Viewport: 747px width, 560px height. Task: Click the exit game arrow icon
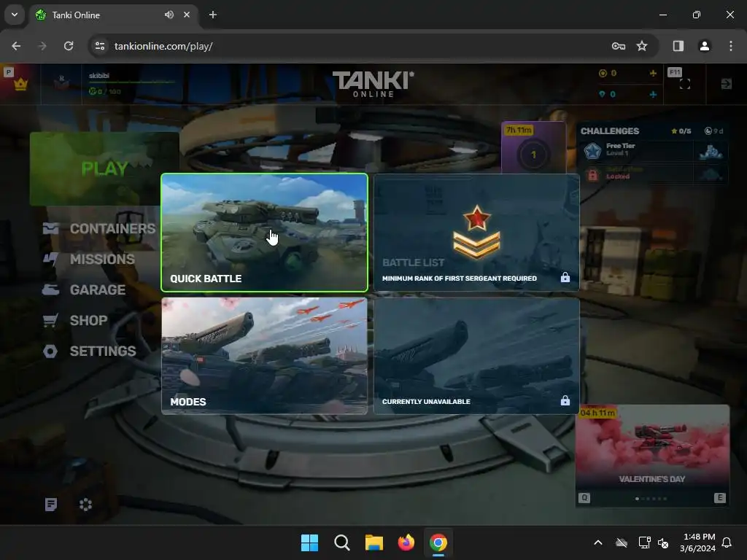pyautogui.click(x=726, y=85)
